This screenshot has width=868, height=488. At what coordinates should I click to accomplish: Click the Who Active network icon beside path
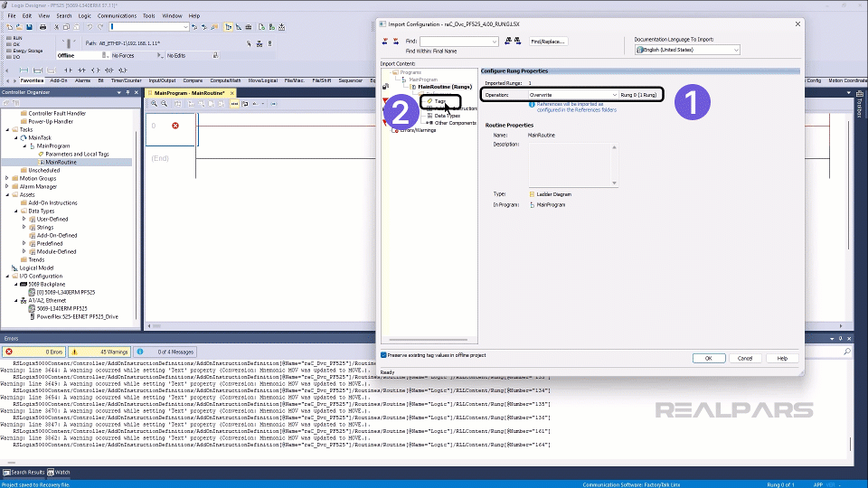coord(259,43)
